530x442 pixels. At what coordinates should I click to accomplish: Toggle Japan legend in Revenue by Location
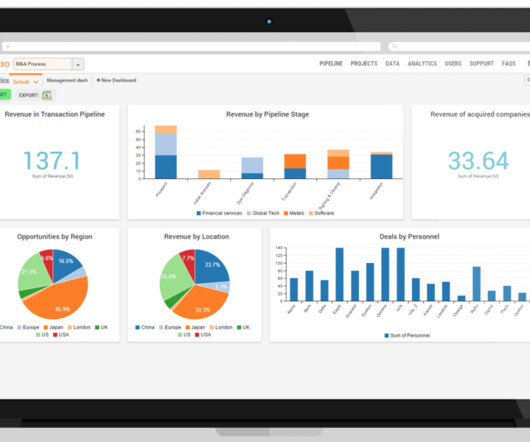pyautogui.click(x=195, y=327)
